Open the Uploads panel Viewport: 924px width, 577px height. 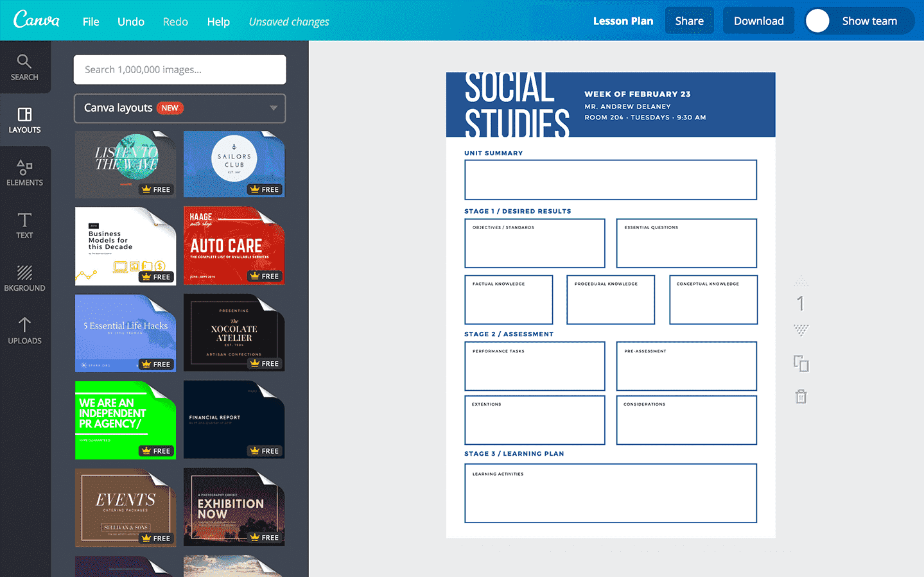coord(25,331)
